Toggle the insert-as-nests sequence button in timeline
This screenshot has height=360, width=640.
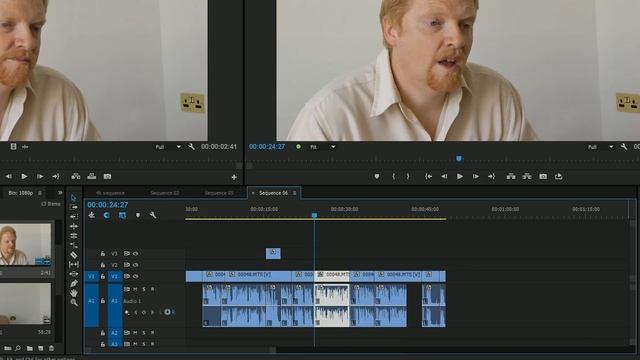click(91, 215)
